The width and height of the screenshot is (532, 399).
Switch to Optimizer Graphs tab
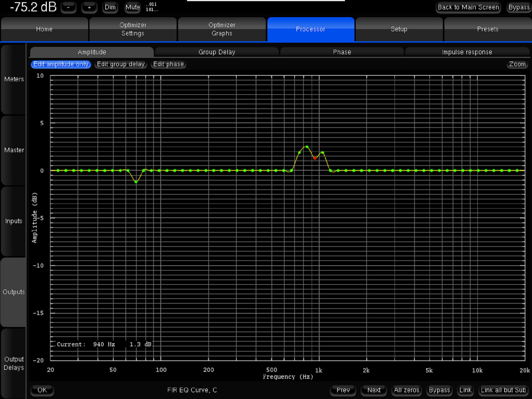[x=222, y=29]
